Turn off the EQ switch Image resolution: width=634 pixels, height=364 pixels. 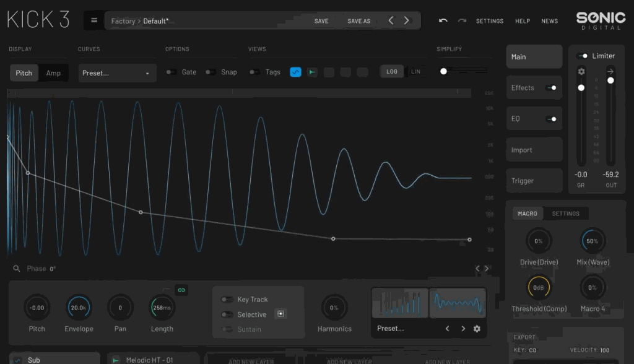coord(551,119)
